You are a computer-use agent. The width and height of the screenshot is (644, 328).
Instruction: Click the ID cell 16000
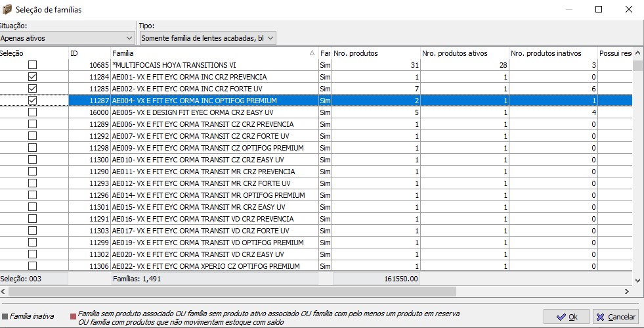tap(89, 112)
